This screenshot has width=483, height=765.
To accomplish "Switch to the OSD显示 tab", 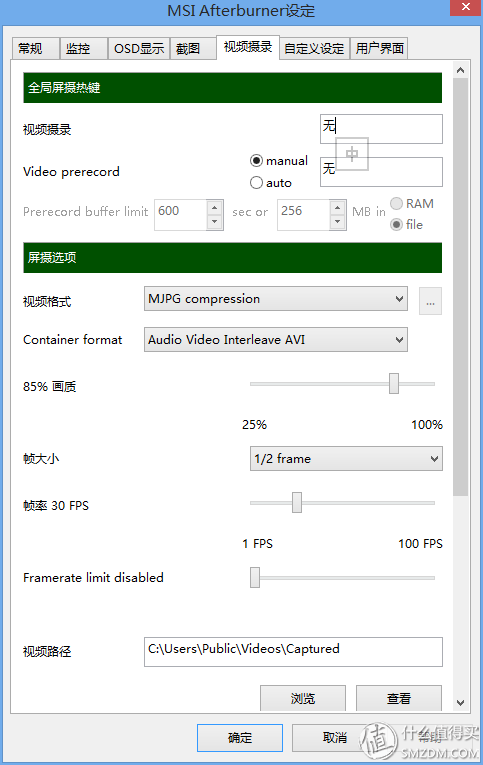I will click(x=139, y=48).
